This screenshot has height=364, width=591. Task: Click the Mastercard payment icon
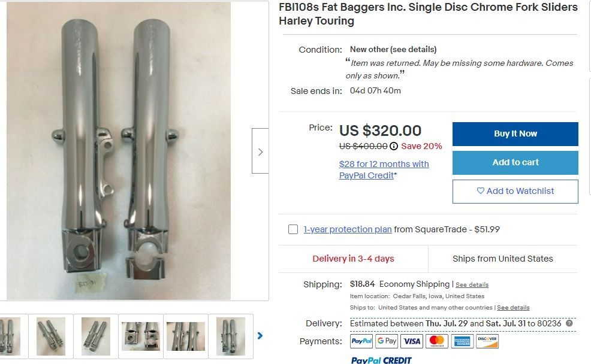click(437, 341)
